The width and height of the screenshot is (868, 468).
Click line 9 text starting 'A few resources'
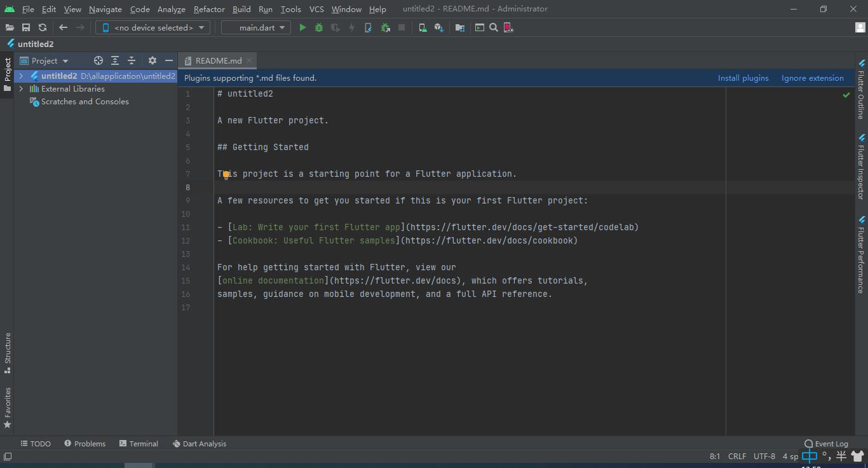(403, 200)
